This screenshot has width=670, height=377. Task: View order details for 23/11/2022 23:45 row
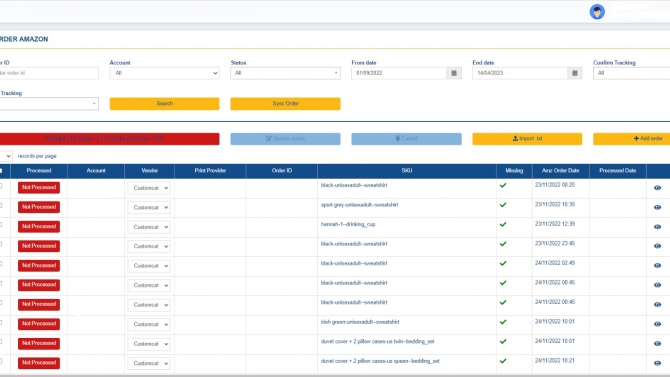click(x=657, y=246)
